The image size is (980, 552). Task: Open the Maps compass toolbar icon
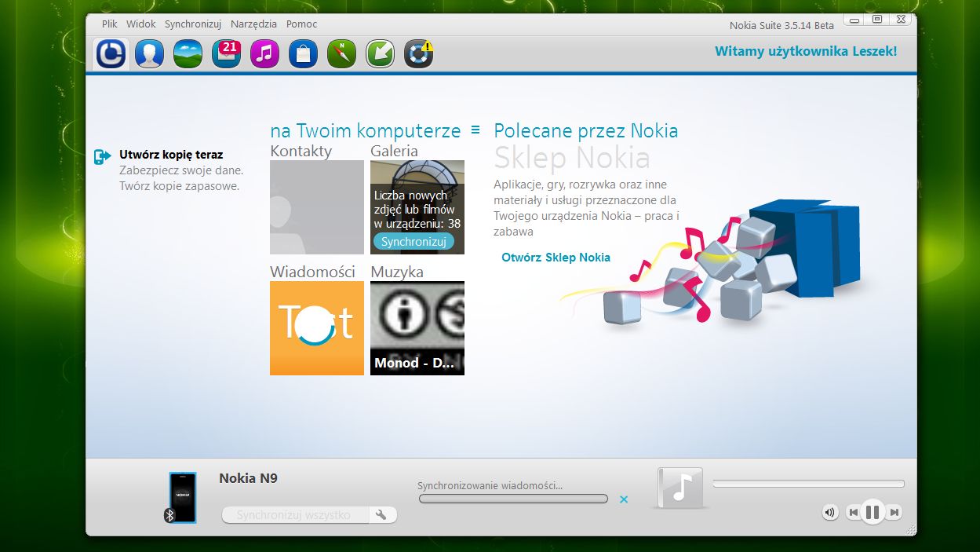[x=341, y=53]
